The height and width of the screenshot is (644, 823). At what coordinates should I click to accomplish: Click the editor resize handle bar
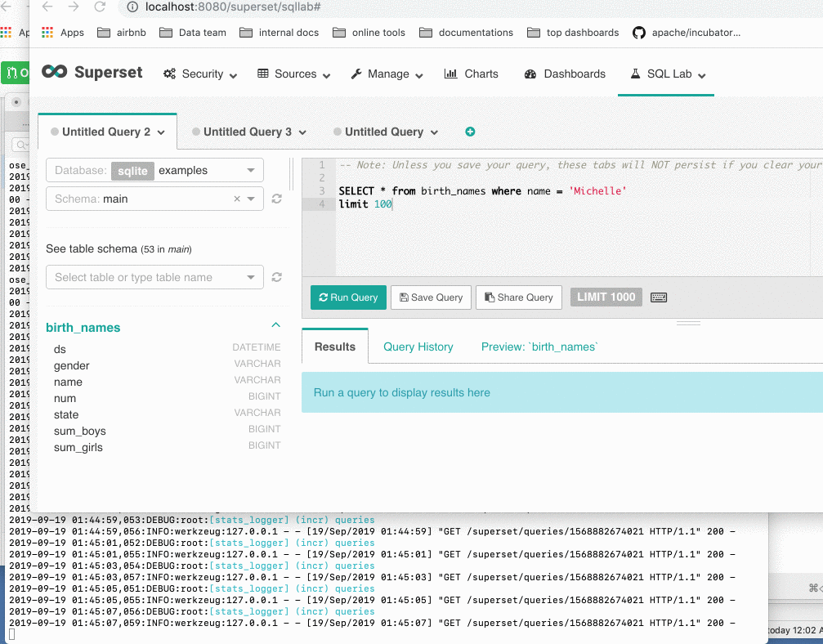[689, 323]
